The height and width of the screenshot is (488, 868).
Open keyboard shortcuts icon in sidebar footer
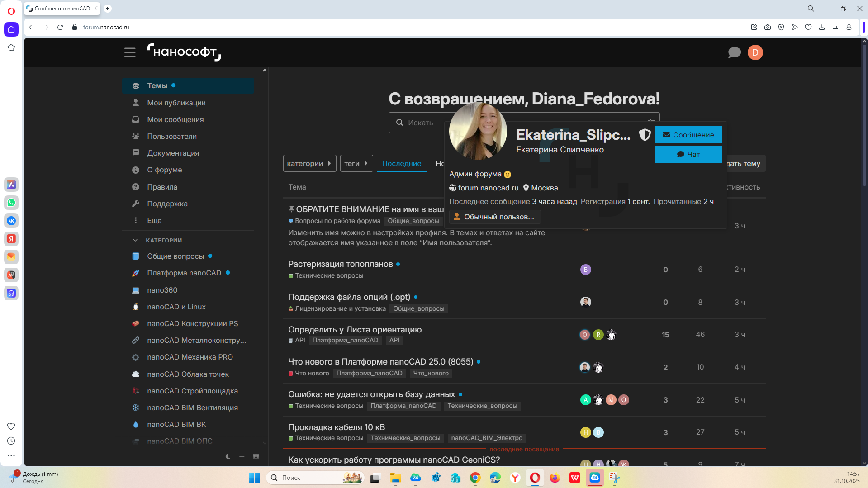point(256,456)
